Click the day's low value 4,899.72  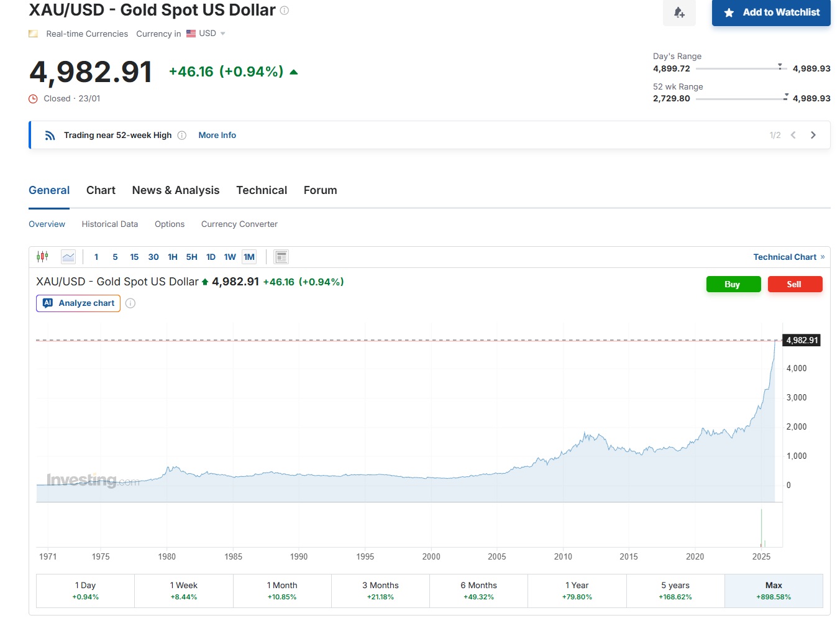(671, 68)
